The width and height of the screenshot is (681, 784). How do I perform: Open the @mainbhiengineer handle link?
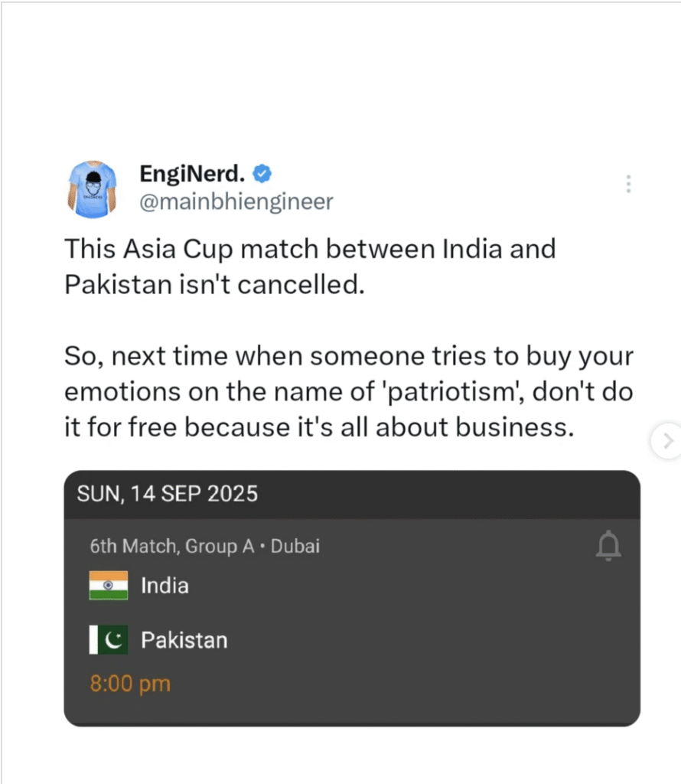[236, 201]
